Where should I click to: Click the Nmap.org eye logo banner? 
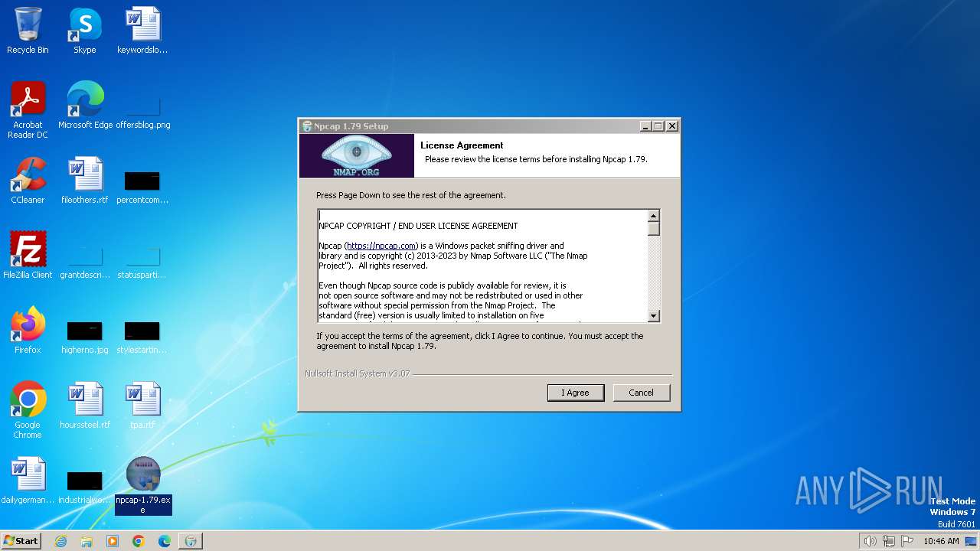click(x=356, y=155)
